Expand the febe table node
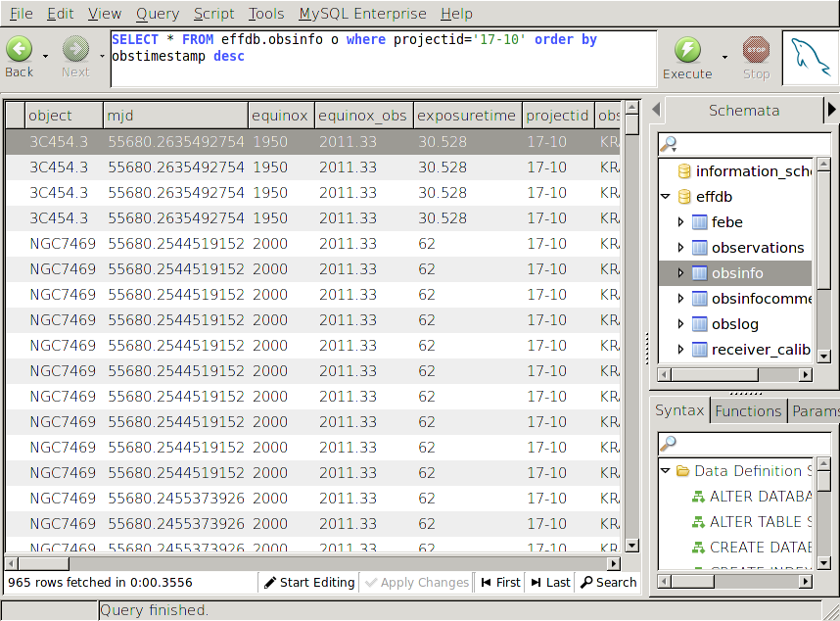 pos(680,221)
